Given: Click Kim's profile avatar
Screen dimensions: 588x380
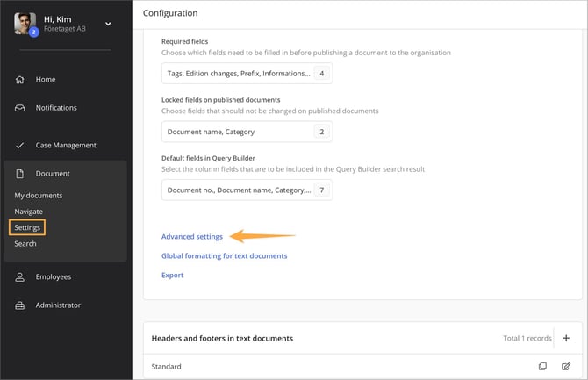Looking at the screenshot, I should click(25, 24).
